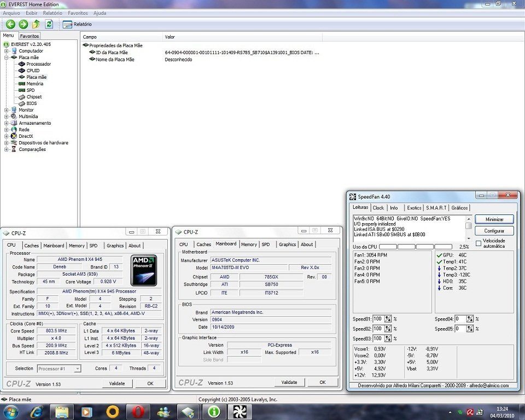The image size is (525, 420).
Task: Expand the Rede tree node
Action: tap(7, 130)
